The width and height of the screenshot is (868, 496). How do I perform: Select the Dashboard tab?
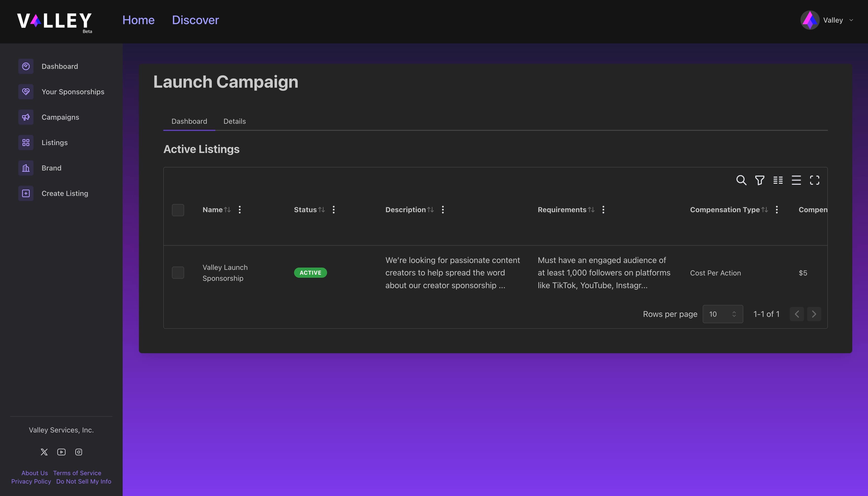pyautogui.click(x=189, y=121)
